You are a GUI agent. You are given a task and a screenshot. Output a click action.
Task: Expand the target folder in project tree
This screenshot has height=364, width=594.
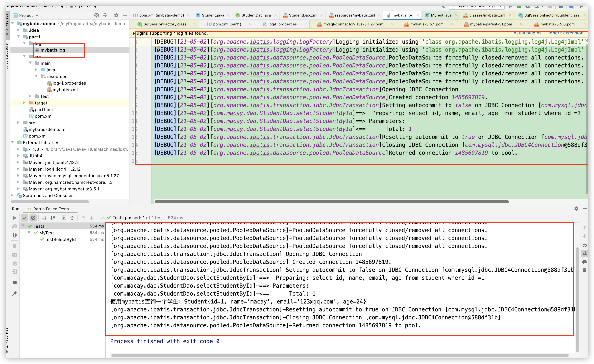tap(24, 103)
